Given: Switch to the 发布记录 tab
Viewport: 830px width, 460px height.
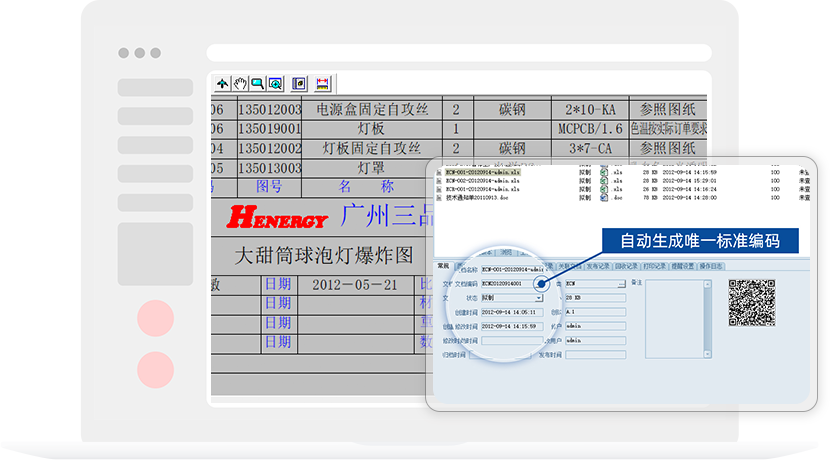Looking at the screenshot, I should (x=598, y=266).
